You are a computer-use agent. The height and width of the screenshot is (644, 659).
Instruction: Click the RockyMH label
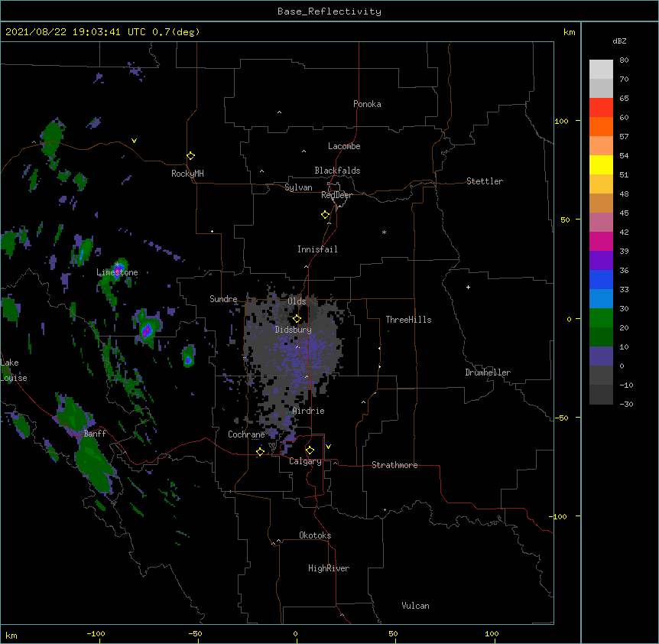tap(187, 174)
